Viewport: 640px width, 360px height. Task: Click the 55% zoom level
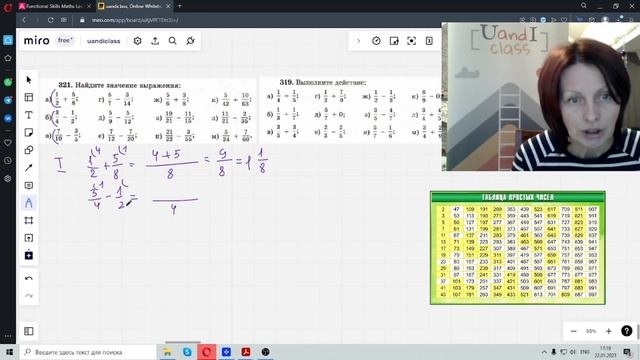pyautogui.click(x=591, y=331)
